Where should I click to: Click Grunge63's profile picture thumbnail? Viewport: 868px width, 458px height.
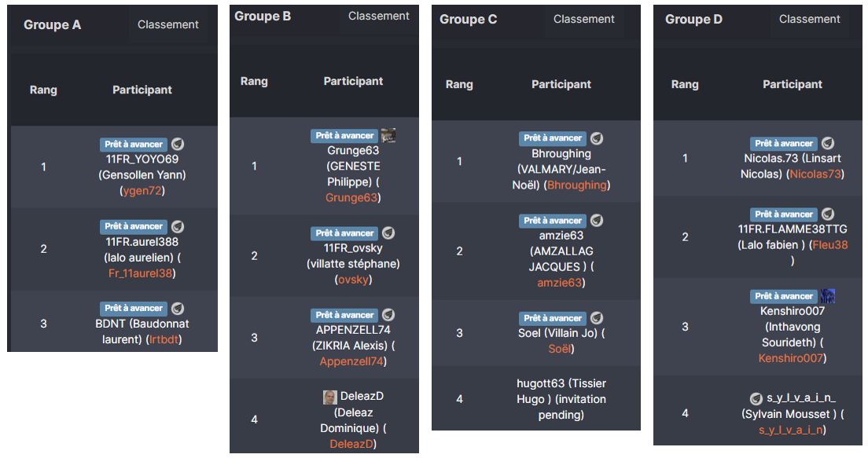(388, 135)
